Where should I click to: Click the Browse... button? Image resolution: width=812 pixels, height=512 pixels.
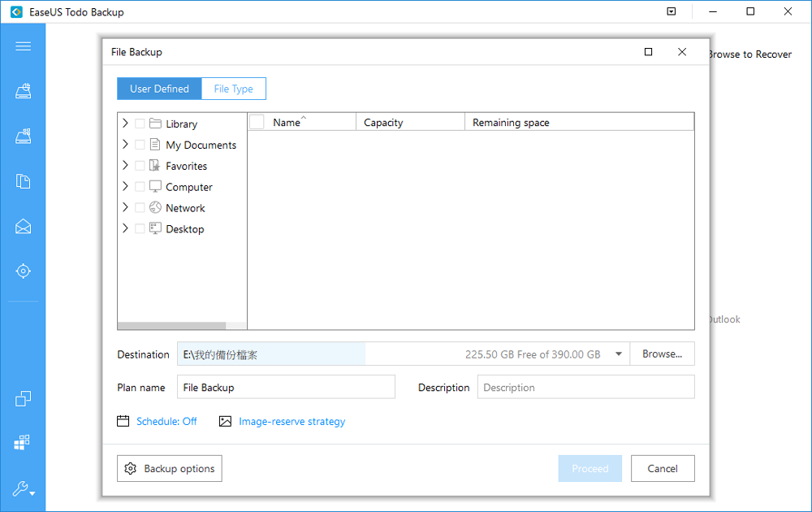coord(662,354)
